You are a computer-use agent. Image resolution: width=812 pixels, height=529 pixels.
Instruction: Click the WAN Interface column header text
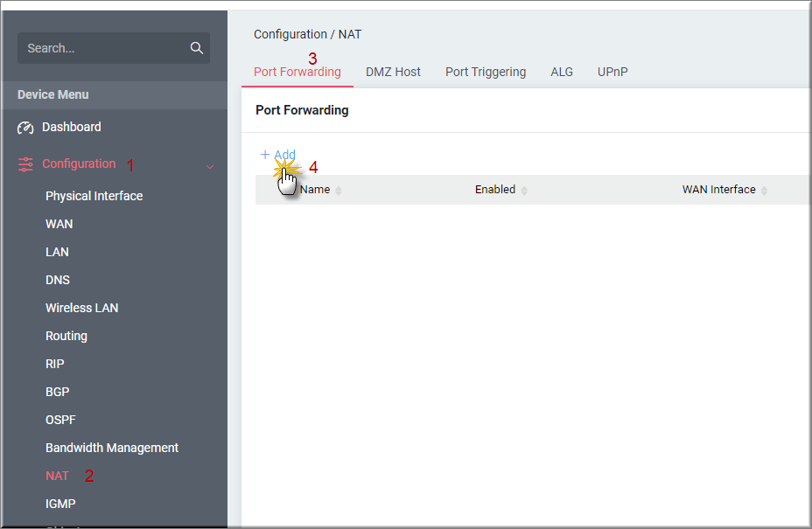pos(718,190)
